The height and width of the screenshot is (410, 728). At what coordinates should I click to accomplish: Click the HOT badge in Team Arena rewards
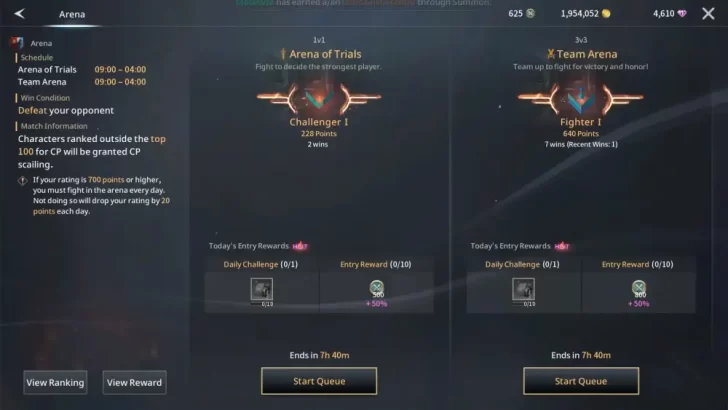pos(561,246)
